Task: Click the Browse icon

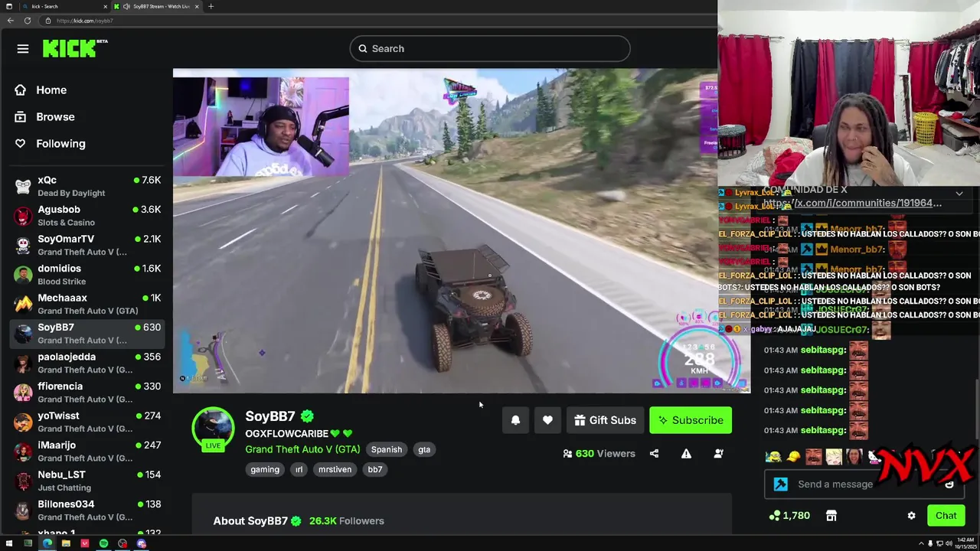Action: point(21,117)
